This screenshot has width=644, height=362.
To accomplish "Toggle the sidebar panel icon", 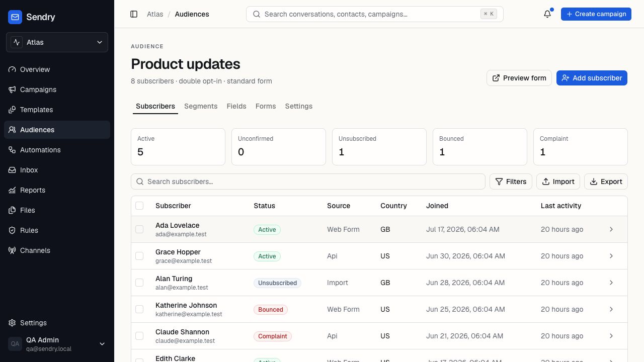I will (134, 14).
